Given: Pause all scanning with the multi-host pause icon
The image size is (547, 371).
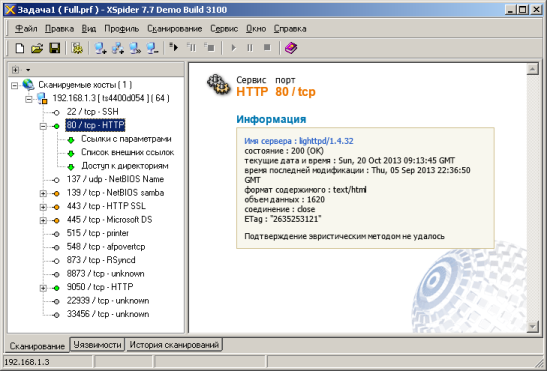Looking at the screenshot, I should [x=192, y=47].
